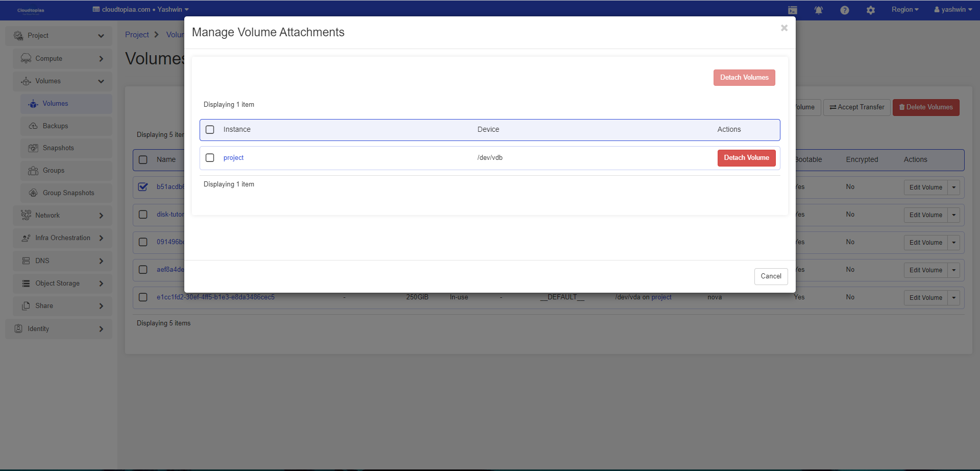Click the red Detach Volume button
980x471 pixels.
(x=746, y=158)
